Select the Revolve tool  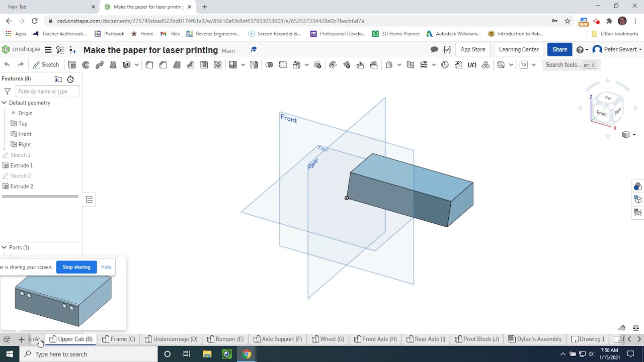pyautogui.click(x=86, y=65)
